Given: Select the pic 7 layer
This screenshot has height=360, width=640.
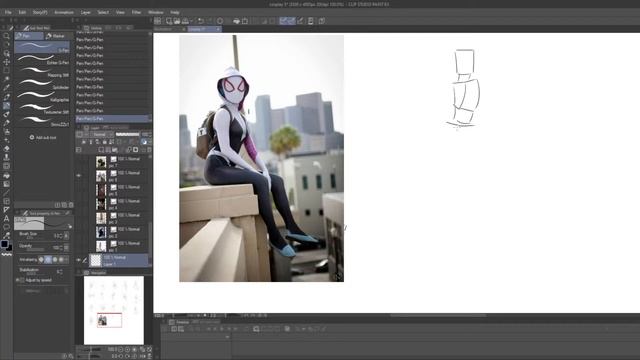Looking at the screenshot, I should [120, 162].
